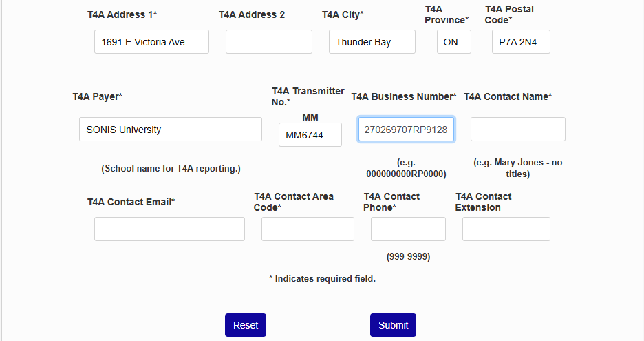
Task: Click the T4A Contact Email input box
Action: [169, 229]
